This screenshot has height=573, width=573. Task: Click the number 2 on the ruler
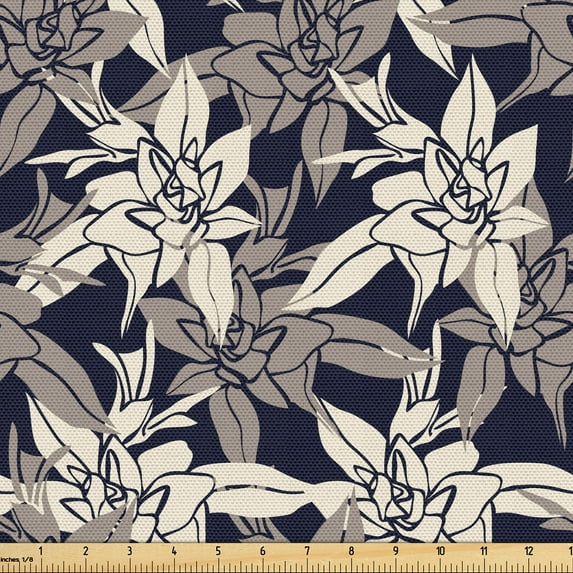pyautogui.click(x=85, y=551)
